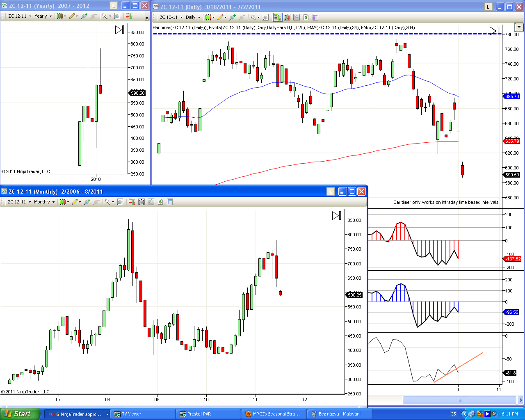
Task: Click the Daily chart scrollbar right arrow
Action: (521, 400)
